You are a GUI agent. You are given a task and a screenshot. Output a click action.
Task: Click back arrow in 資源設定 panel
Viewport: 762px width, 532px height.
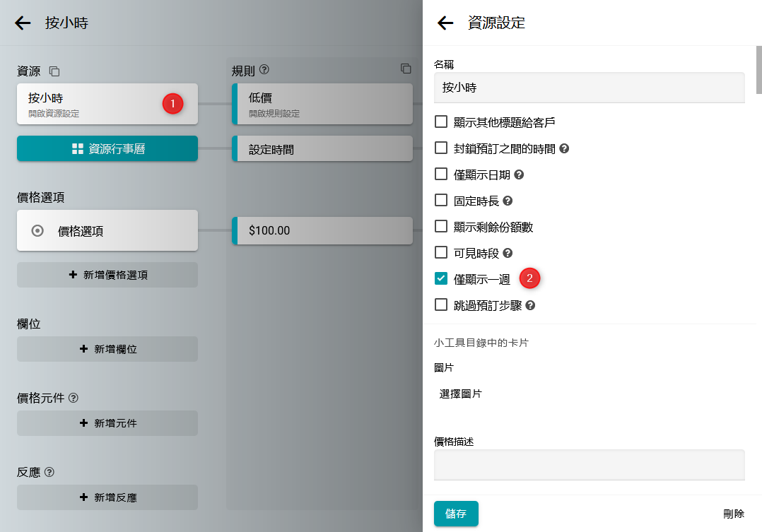click(x=445, y=23)
